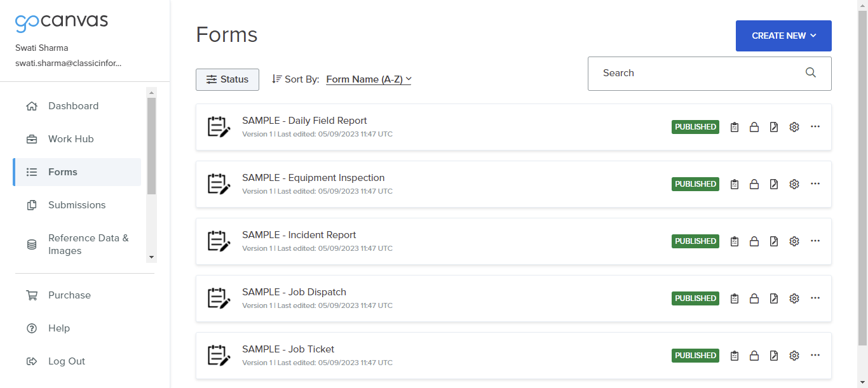Screen dimensions: 868x388
Task: Expand the ellipsis menu on Job Ticket
Action: pos(815,355)
